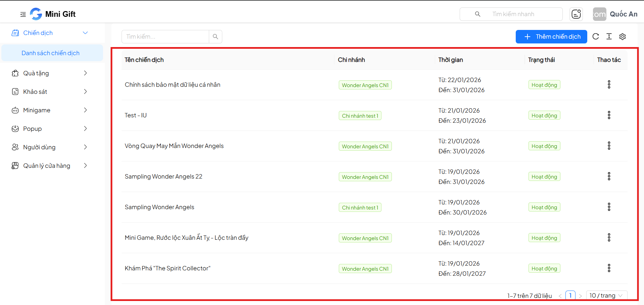The width and height of the screenshot is (644, 305).
Task: Open table column settings gear
Action: pos(623,37)
